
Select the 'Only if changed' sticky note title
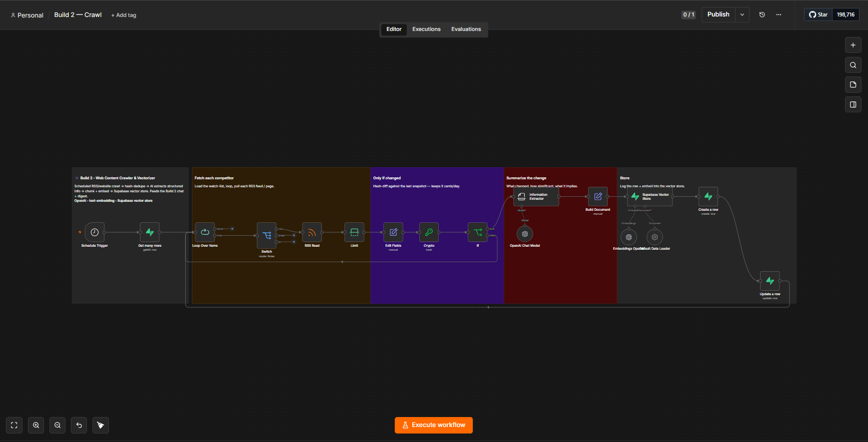pyautogui.click(x=387, y=178)
